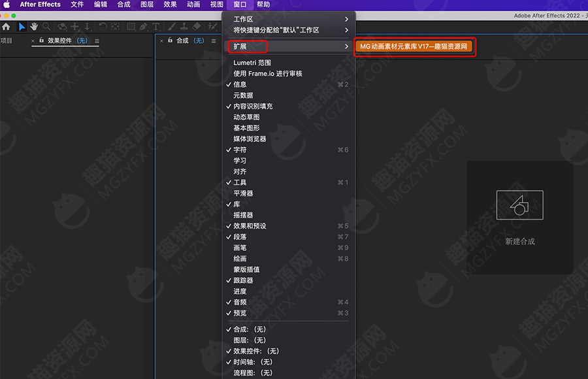Switch to the 项目 panel tab
Screen dimensions: 588x379
click(7, 41)
